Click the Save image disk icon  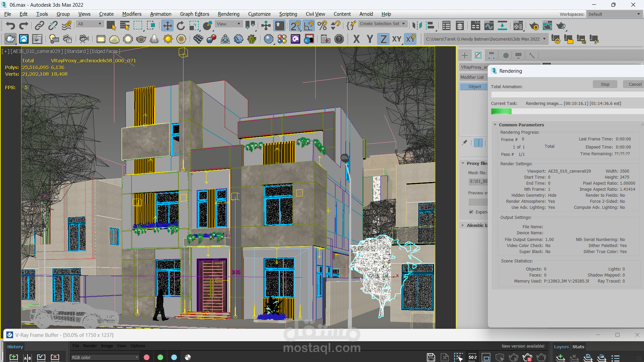[x=431, y=357]
